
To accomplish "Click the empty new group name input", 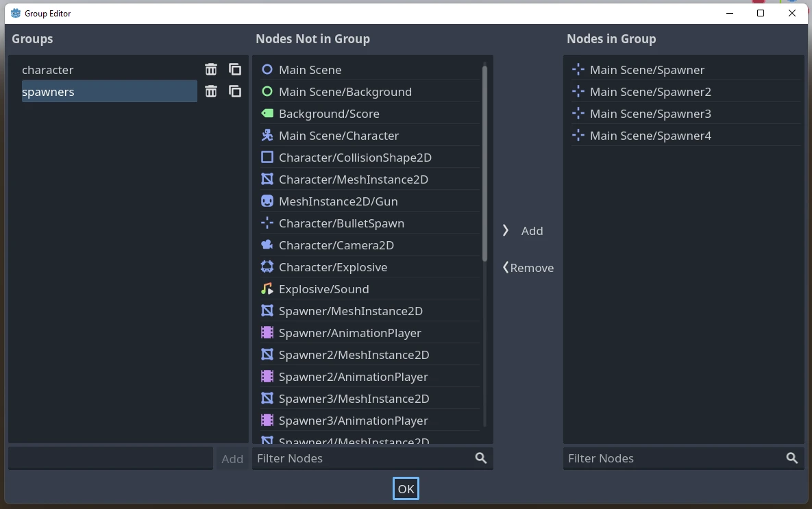I will click(x=110, y=458).
